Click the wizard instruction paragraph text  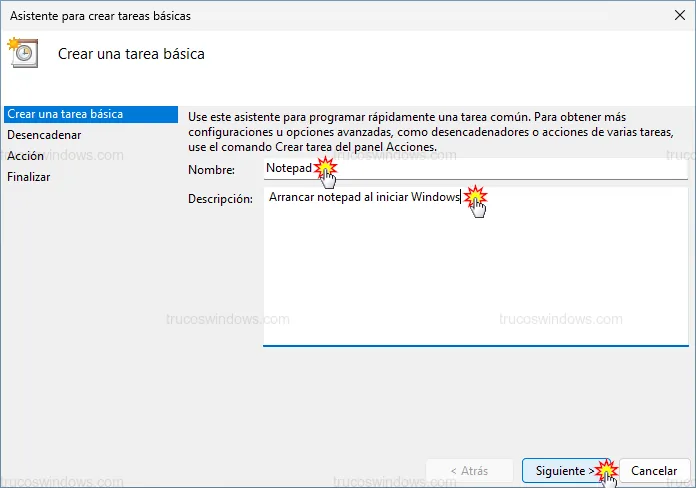point(420,132)
